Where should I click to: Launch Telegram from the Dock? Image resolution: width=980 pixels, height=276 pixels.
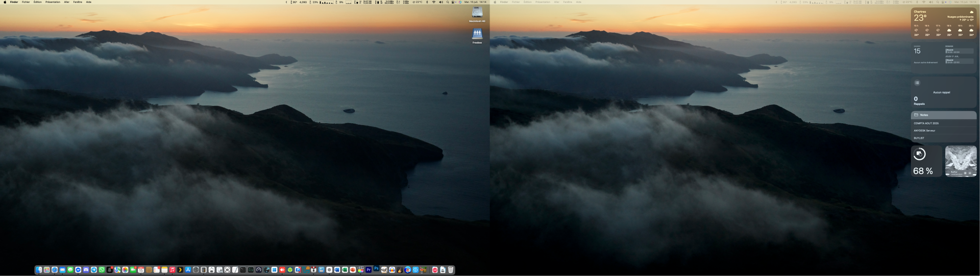click(x=94, y=270)
